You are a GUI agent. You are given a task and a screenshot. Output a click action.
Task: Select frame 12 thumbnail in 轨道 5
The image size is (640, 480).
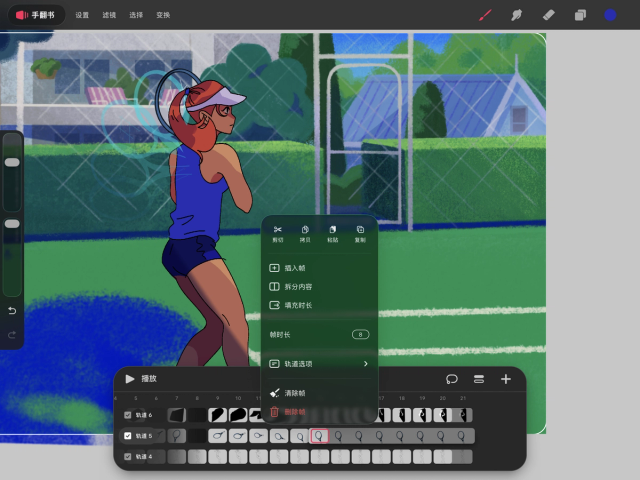(x=279, y=436)
